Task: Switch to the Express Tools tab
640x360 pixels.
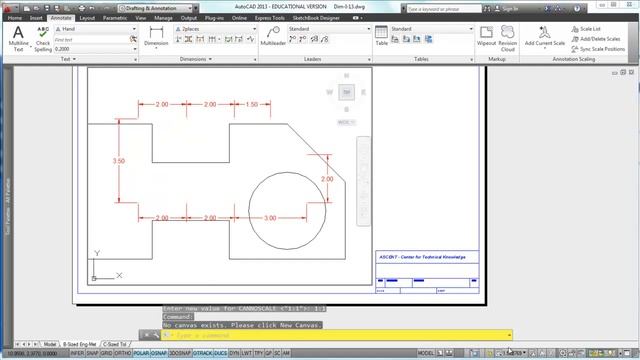Action: [x=269, y=18]
